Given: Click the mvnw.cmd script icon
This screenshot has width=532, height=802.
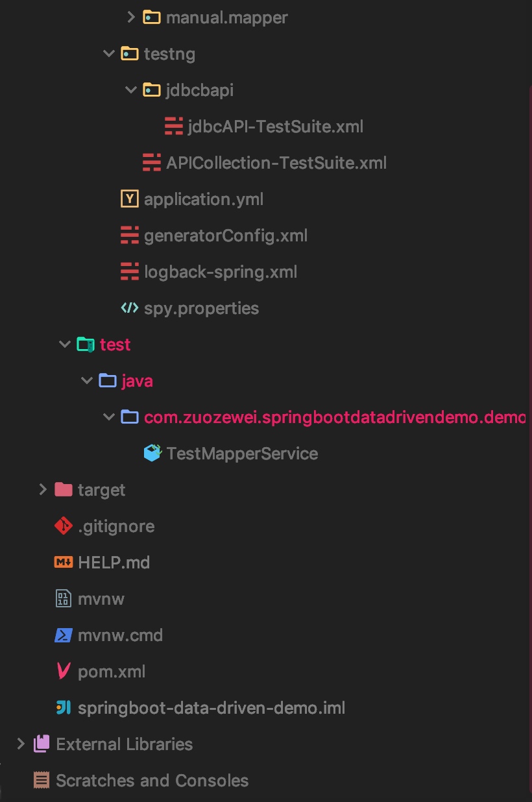Looking at the screenshot, I should tap(64, 635).
